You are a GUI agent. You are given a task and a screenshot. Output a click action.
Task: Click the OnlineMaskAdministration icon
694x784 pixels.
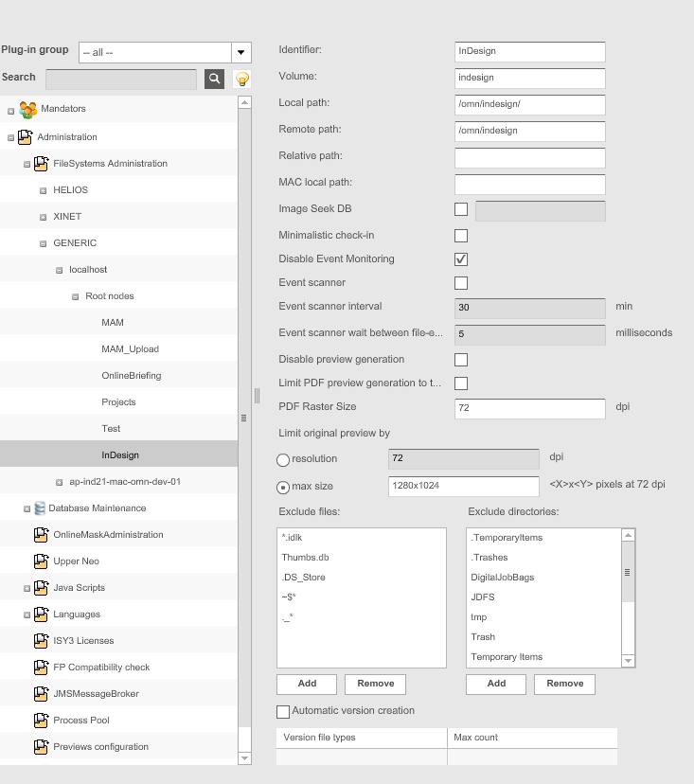pos(41,534)
